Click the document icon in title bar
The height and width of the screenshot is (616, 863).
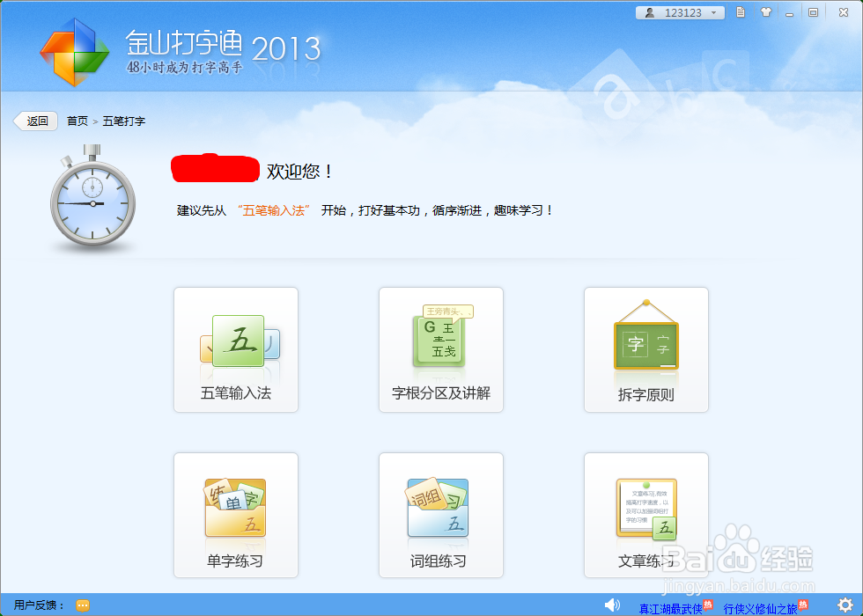tap(741, 12)
